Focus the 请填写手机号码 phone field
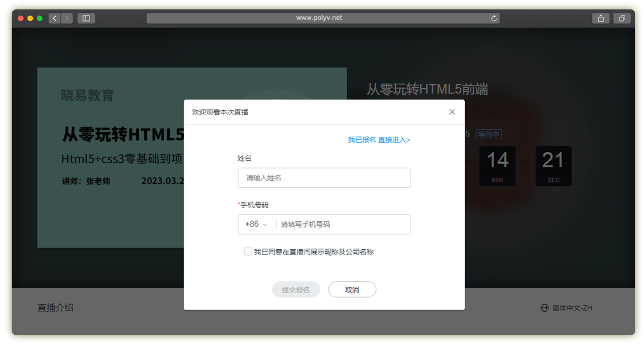The image size is (644, 344). tap(342, 224)
